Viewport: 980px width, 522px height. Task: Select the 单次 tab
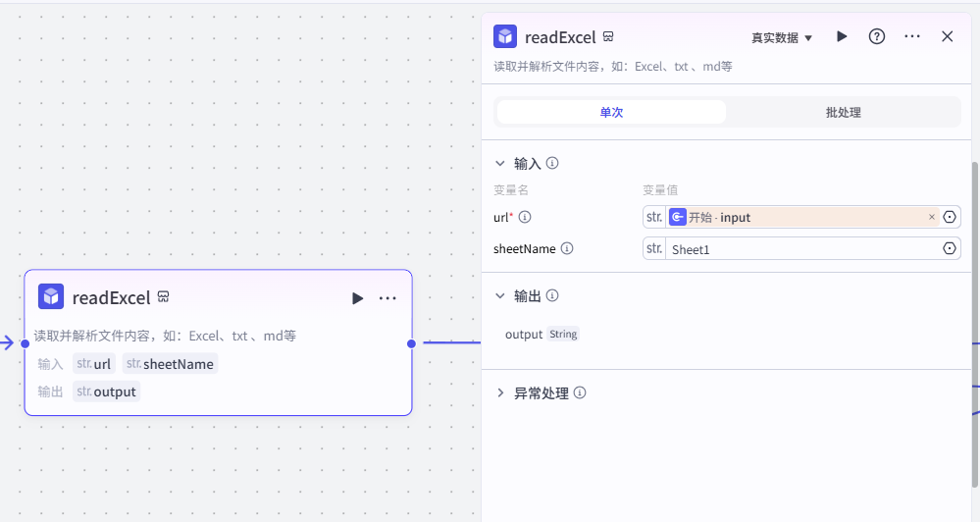coord(611,113)
